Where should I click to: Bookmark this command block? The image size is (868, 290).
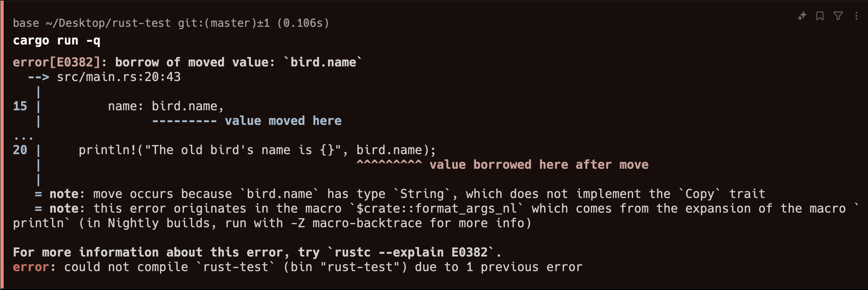coord(820,16)
